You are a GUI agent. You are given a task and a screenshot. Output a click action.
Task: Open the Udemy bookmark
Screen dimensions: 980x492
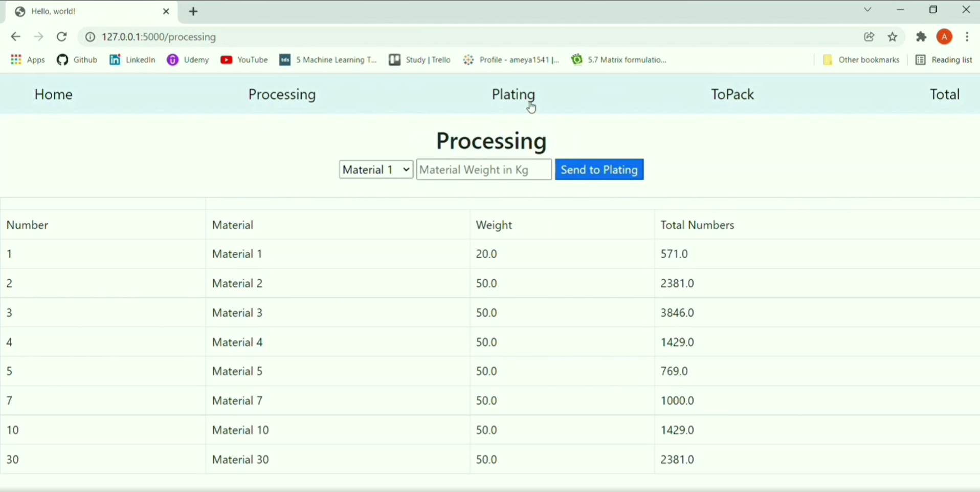click(188, 59)
